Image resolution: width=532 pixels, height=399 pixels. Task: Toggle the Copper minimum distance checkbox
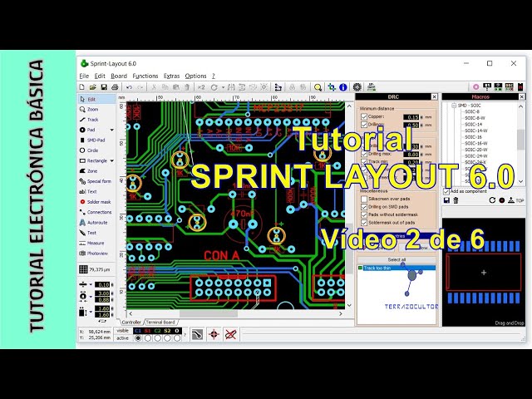coord(364,116)
